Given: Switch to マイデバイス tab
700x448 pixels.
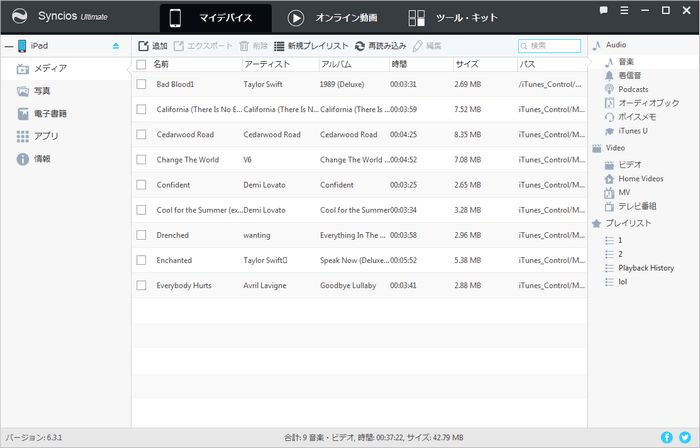Looking at the screenshot, I should point(215,18).
